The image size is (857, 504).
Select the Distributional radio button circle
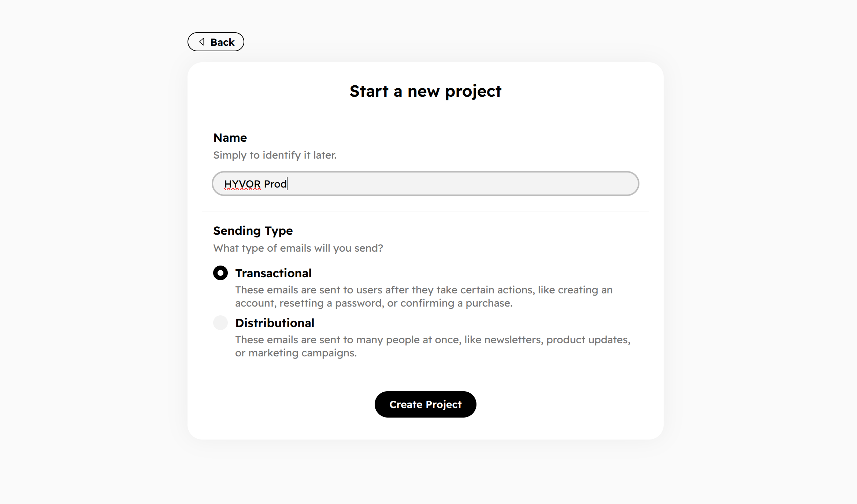(220, 323)
